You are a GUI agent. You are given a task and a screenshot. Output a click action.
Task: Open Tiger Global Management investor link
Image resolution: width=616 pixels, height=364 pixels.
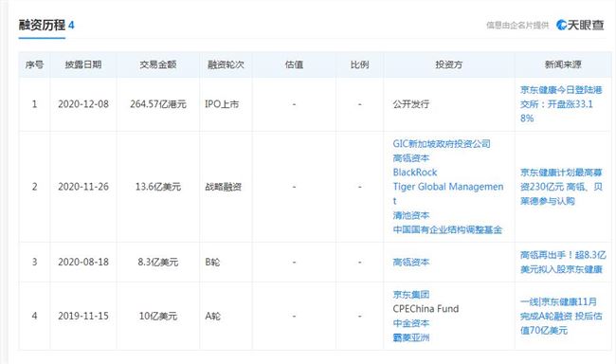pyautogui.click(x=448, y=193)
